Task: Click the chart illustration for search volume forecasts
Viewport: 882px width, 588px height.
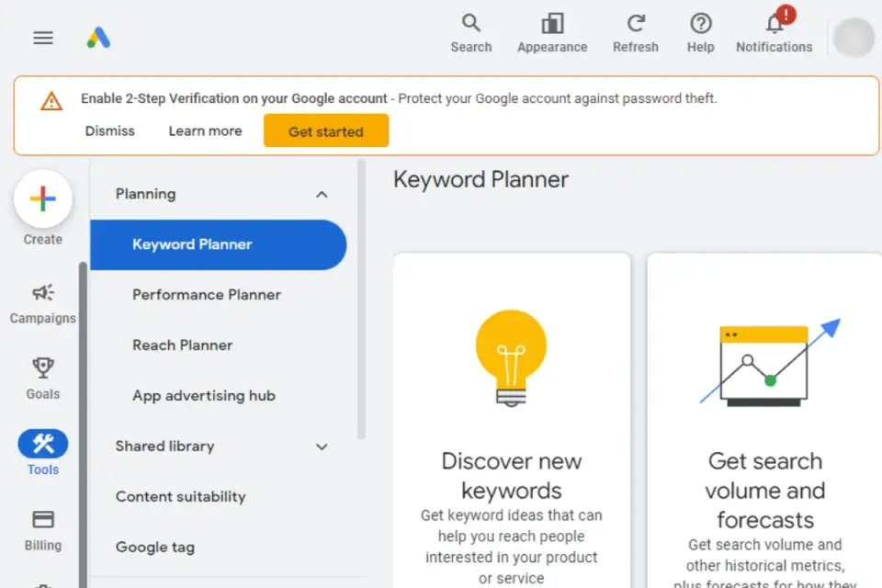Action: pyautogui.click(x=770, y=362)
